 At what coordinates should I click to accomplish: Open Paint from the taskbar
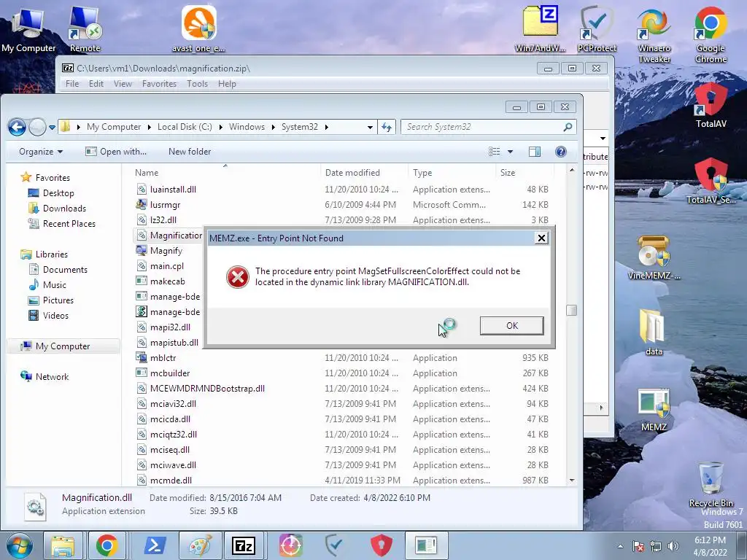(200, 545)
